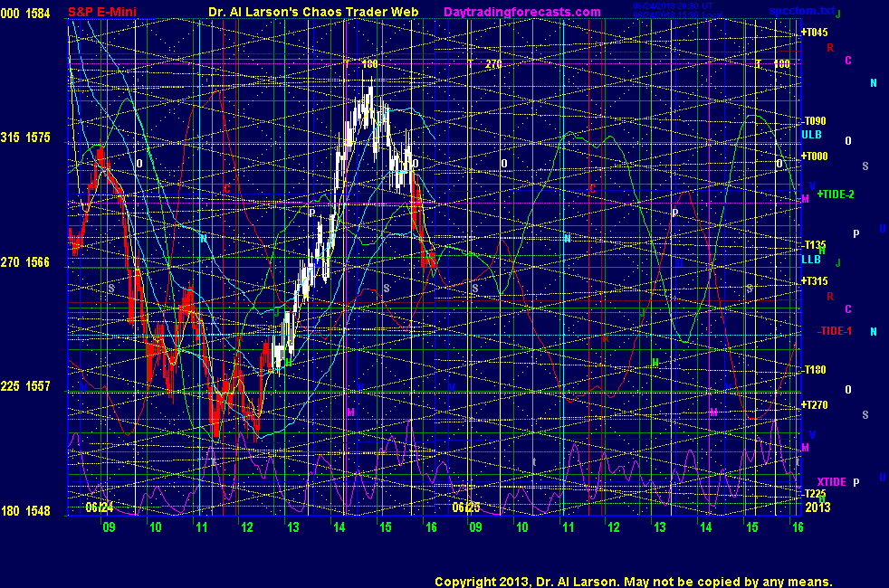Select the -TIDE-1 red legend label
The width and height of the screenshot is (889, 588).
(x=835, y=331)
